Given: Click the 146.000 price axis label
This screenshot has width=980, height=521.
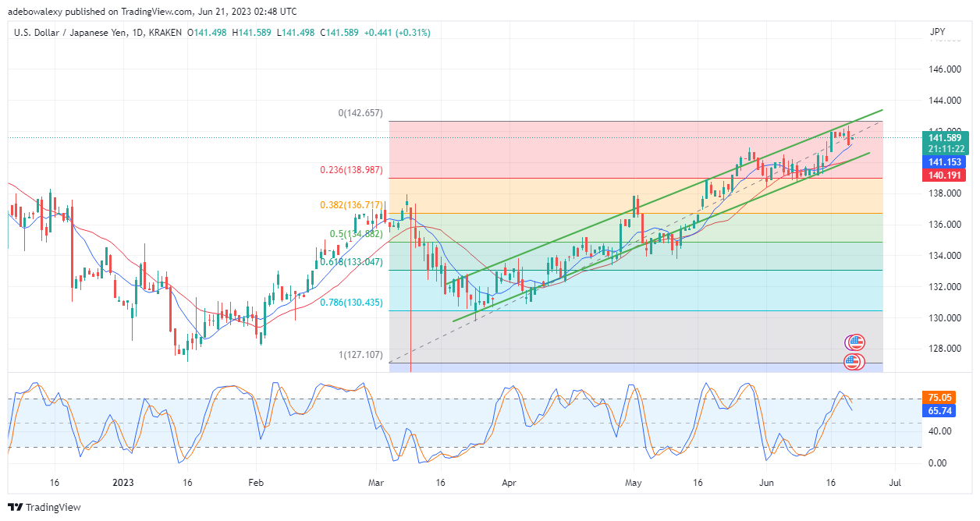Looking at the screenshot, I should (944, 69).
